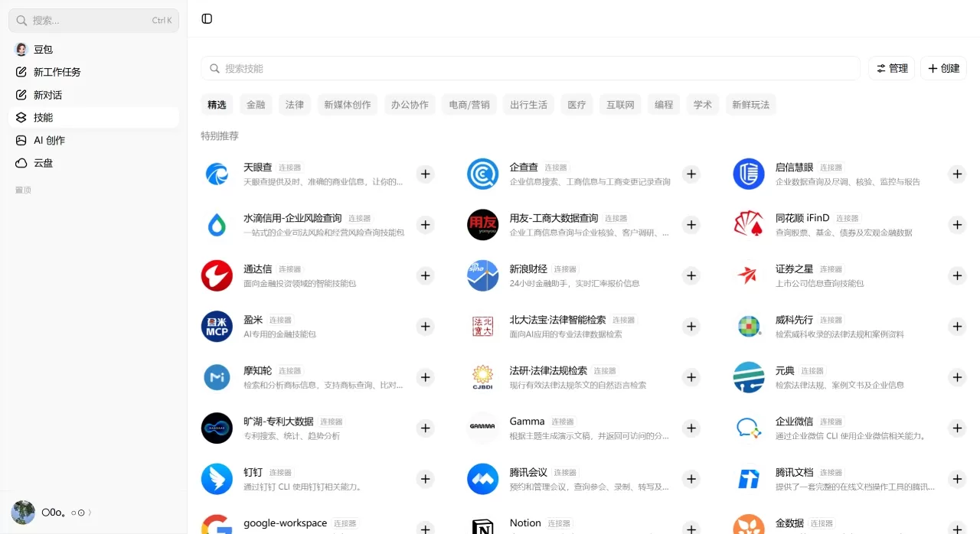
Task: Click the 钉钉 logo icon
Action: [x=217, y=479]
